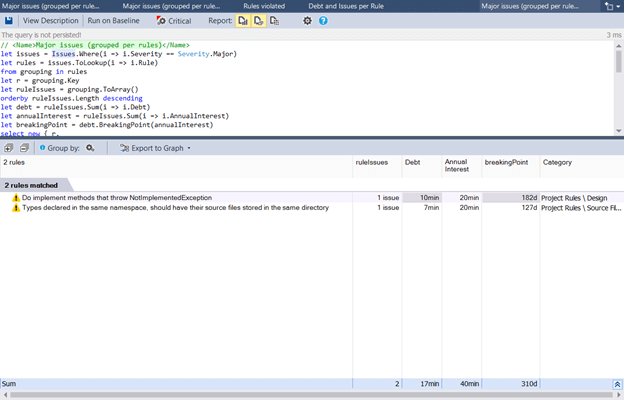
Task: Toggle the Critical rule flag
Action: point(174,20)
